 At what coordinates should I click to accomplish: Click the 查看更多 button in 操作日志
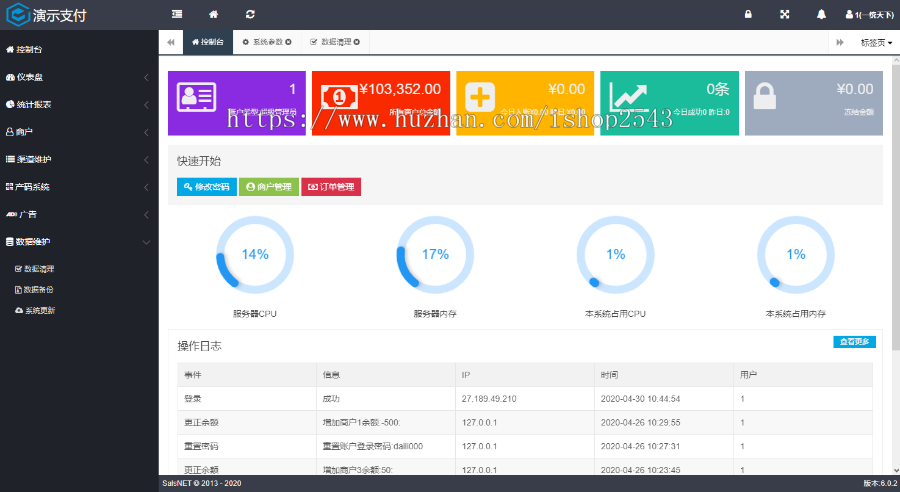(854, 342)
